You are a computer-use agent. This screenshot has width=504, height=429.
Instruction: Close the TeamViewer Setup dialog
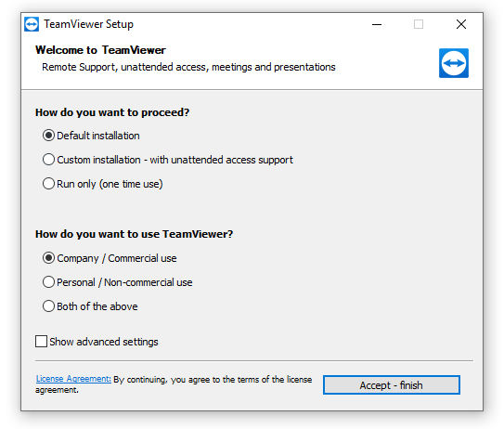(461, 24)
